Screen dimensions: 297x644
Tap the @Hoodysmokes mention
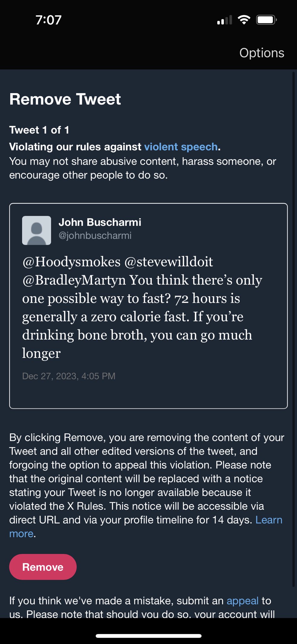pyautogui.click(x=71, y=262)
